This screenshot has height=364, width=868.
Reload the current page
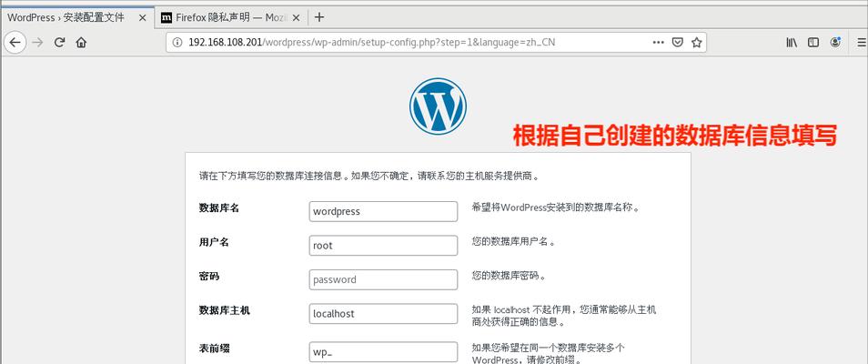point(60,42)
